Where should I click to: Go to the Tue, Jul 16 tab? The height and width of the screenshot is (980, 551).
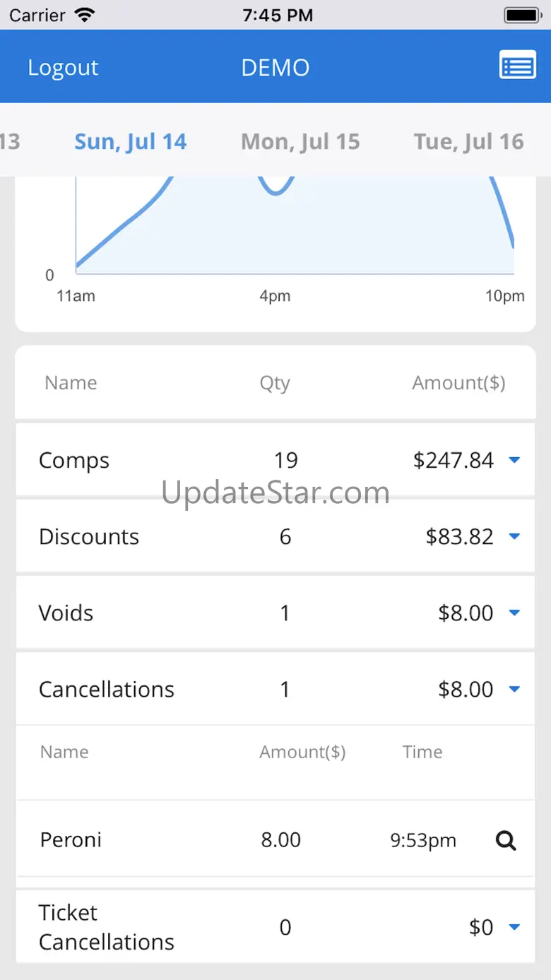point(468,142)
